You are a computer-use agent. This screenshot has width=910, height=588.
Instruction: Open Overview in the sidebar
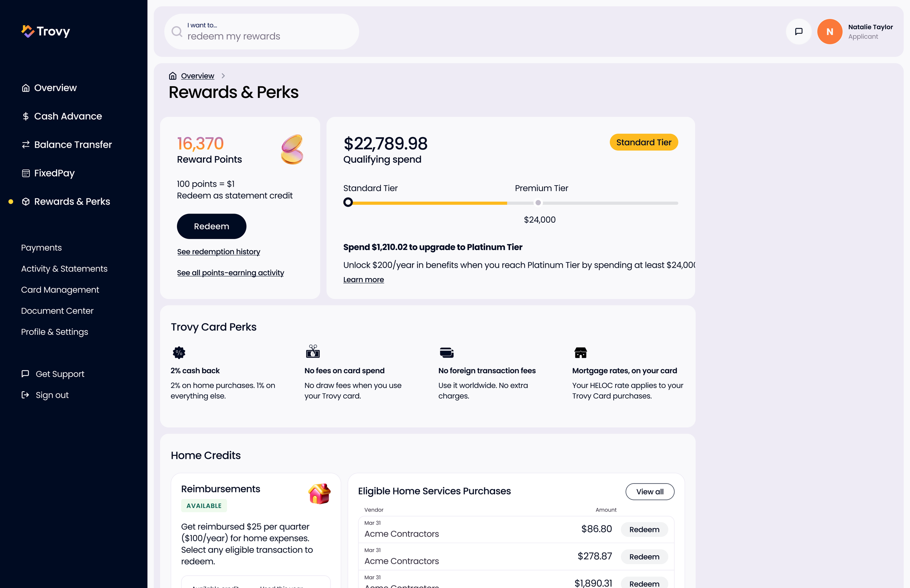55,88
